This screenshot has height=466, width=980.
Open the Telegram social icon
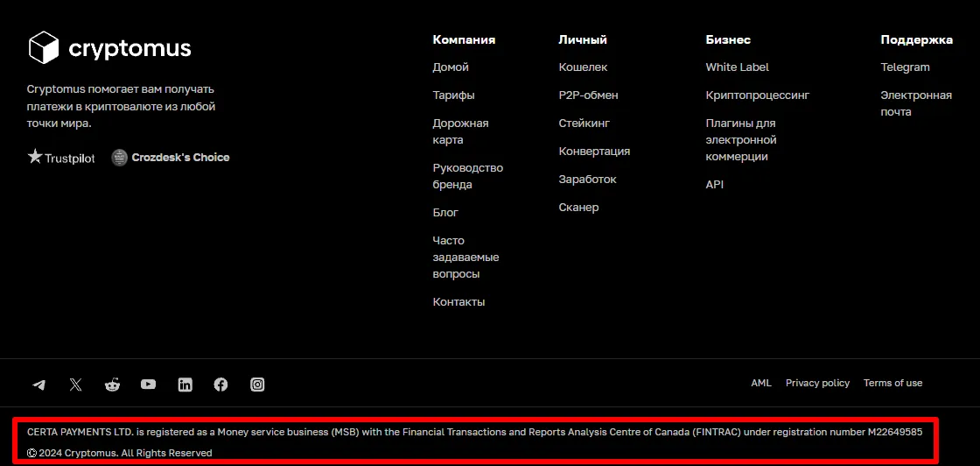click(x=38, y=385)
